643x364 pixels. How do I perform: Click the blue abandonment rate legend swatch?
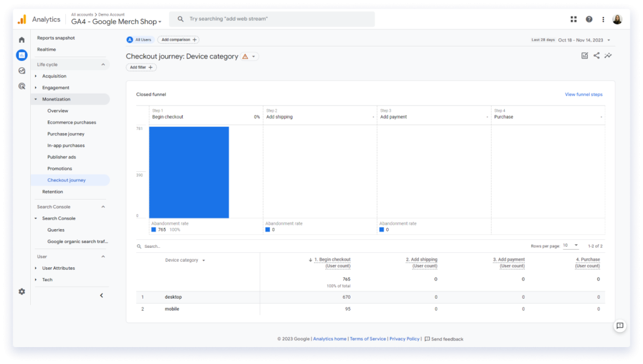click(153, 230)
